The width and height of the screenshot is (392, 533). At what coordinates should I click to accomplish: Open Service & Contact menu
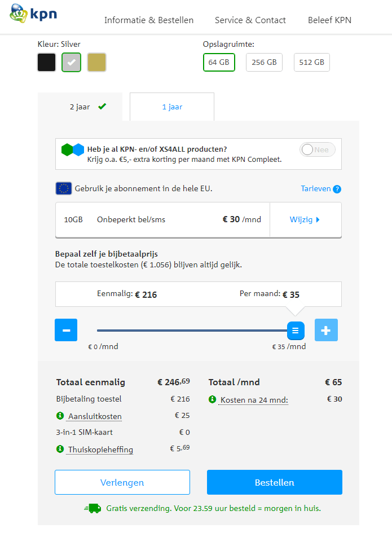coord(250,20)
